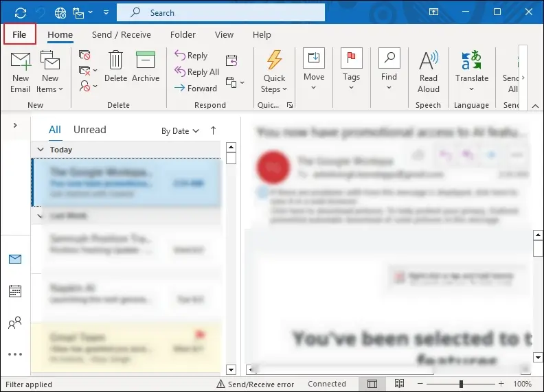Click the Send/Receive error warning
Image resolution: width=544 pixels, height=392 pixels.
click(x=256, y=384)
